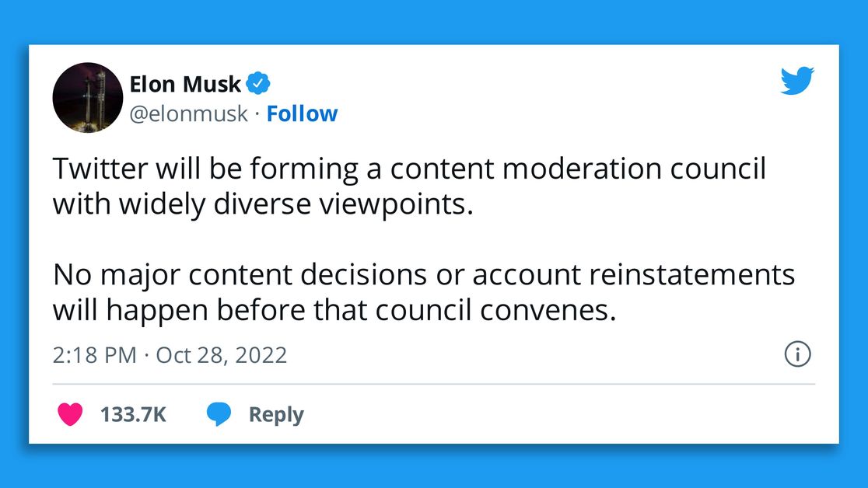Viewport: 868px width, 488px height.
Task: Click the 133.7K like count
Action: tap(133, 415)
